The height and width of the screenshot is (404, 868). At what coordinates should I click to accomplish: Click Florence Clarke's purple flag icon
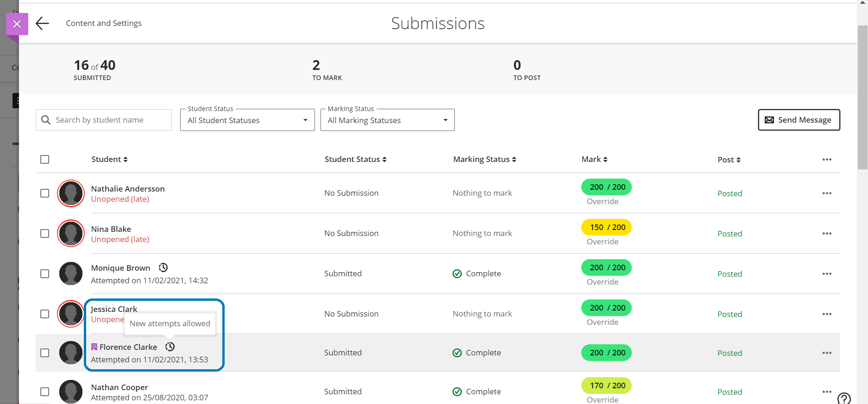tap(94, 347)
